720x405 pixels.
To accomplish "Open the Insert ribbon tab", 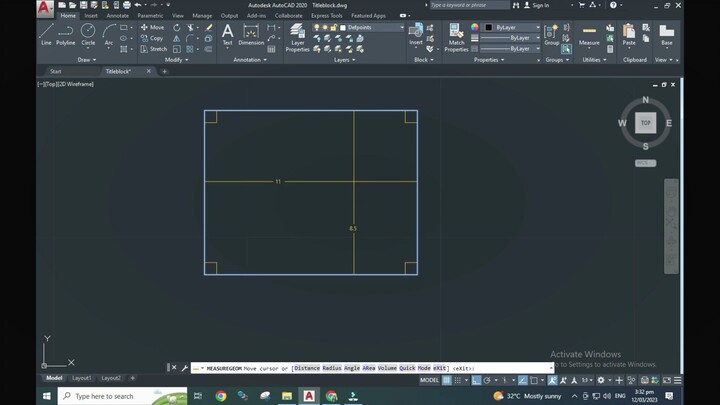I will pyautogui.click(x=91, y=16).
